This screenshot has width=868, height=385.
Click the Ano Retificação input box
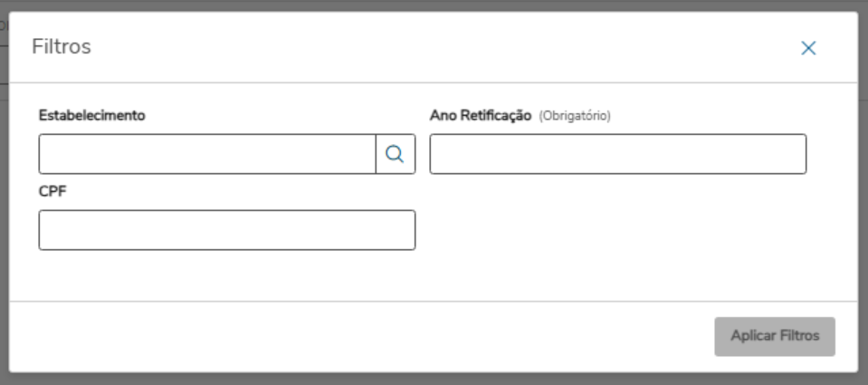pyautogui.click(x=617, y=154)
